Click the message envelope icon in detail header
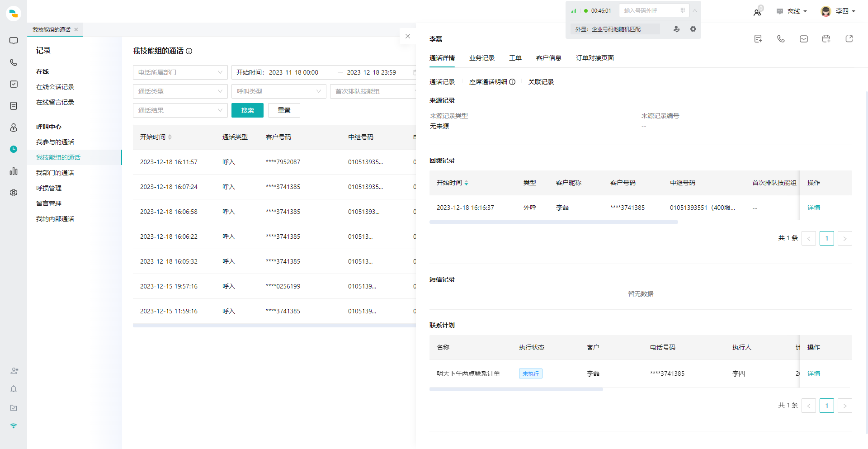The width and height of the screenshot is (868, 449). (804, 39)
